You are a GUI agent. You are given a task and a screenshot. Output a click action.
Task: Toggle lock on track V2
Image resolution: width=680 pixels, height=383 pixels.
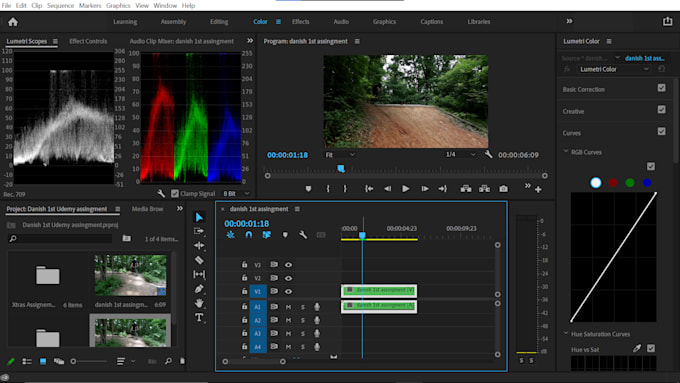[x=244, y=278]
